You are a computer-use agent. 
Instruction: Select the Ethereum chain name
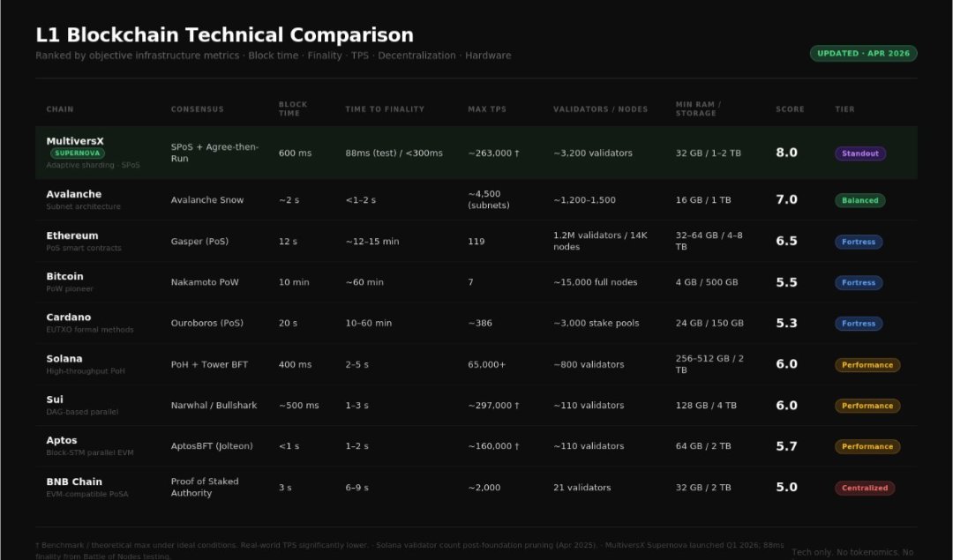pyautogui.click(x=71, y=235)
